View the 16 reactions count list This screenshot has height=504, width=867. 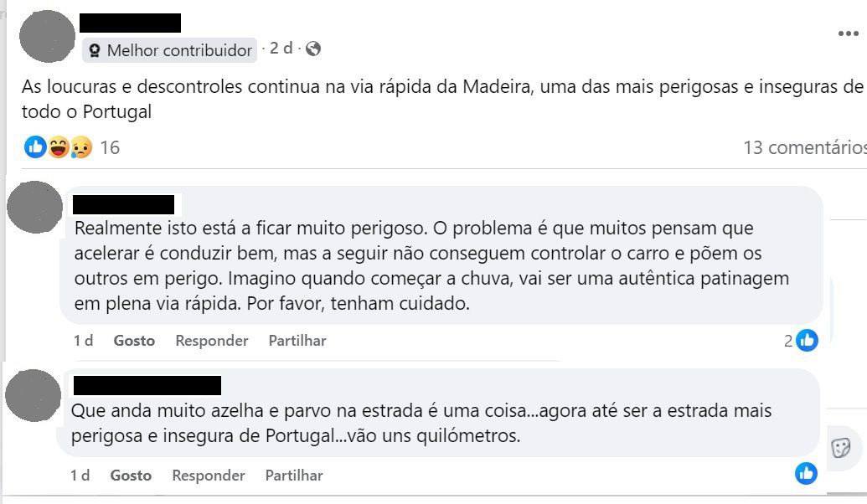coord(110,148)
